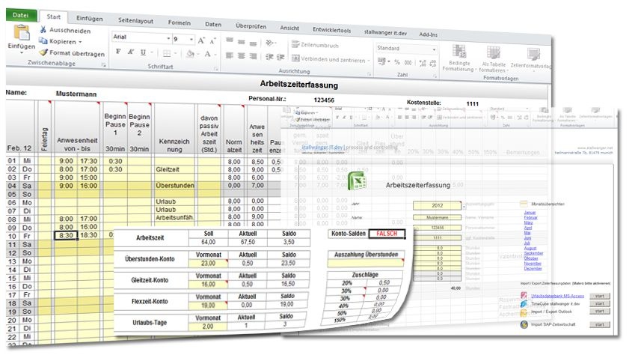Toggle italic (K) formatting
This screenshot has width=644, height=355.
point(130,52)
